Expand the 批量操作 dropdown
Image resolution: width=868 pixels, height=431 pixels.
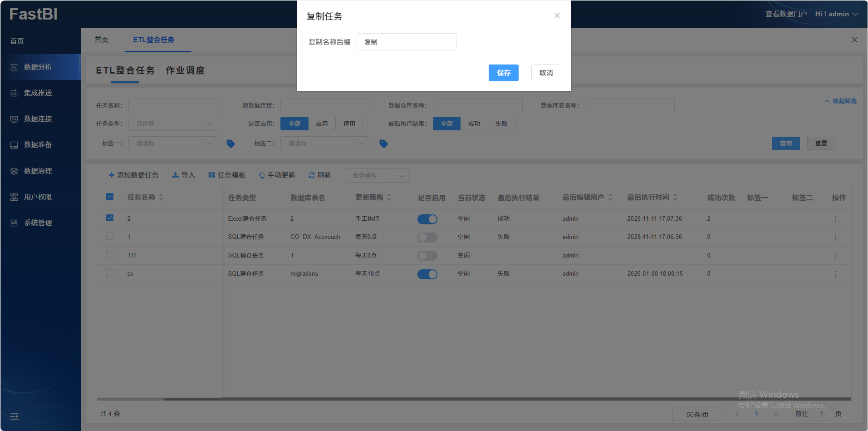(377, 176)
